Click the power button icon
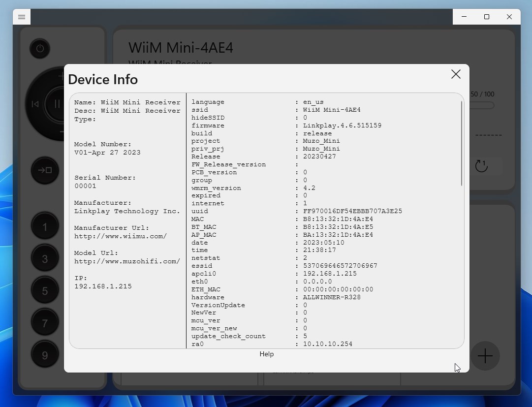Image resolution: width=532 pixels, height=407 pixels. (x=40, y=49)
